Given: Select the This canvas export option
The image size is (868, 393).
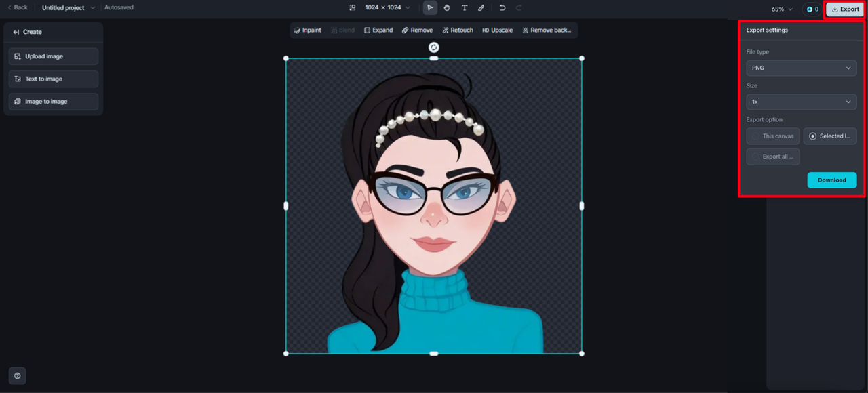Looking at the screenshot, I should point(773,136).
